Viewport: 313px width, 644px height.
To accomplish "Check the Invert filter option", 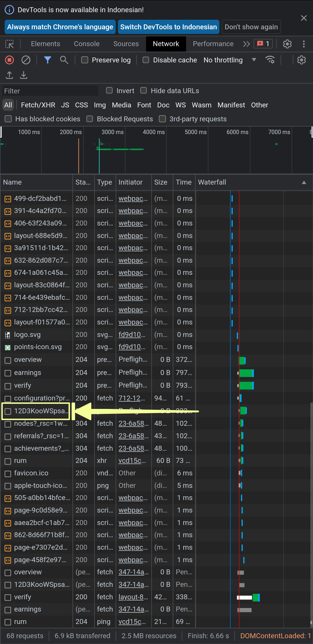I will click(x=109, y=91).
